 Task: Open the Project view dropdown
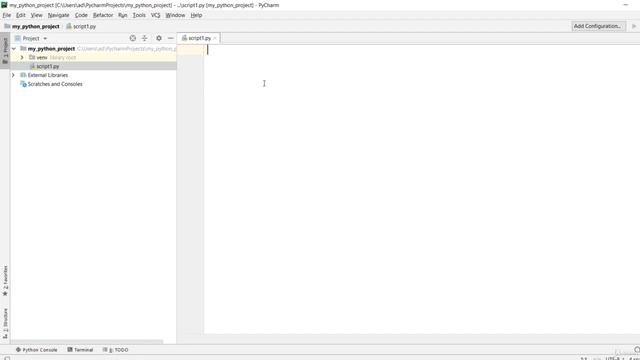click(x=31, y=38)
